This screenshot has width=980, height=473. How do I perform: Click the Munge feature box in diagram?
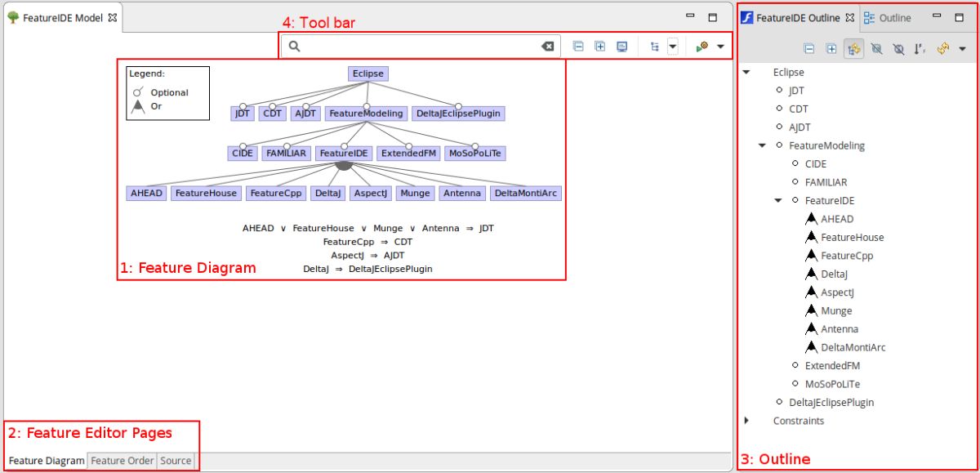[x=416, y=194]
